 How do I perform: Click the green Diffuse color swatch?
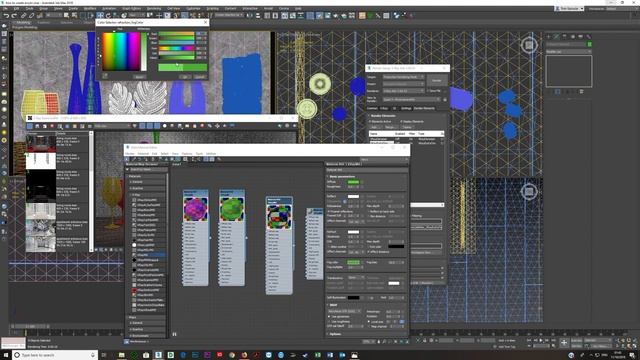click(353, 182)
